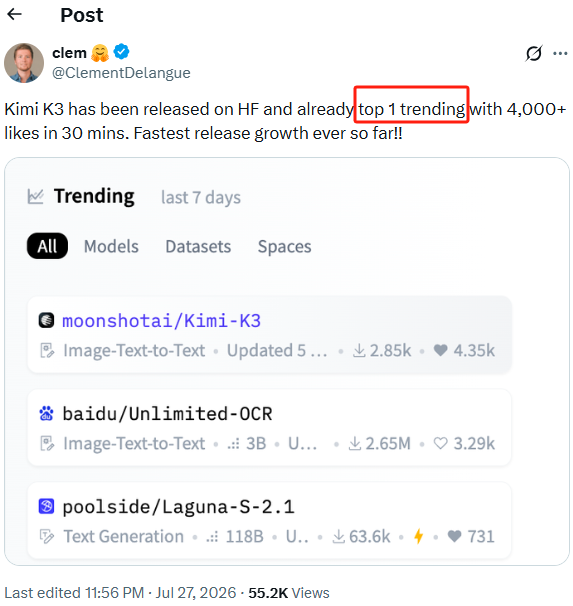
Task: Open the moonshotai/Kimi-K3 model link
Action: click(x=162, y=321)
